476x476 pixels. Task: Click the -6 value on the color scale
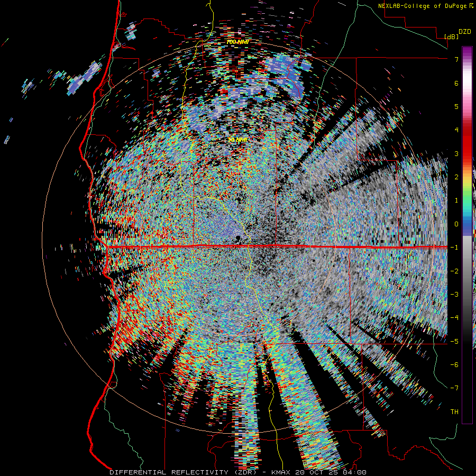(454, 364)
